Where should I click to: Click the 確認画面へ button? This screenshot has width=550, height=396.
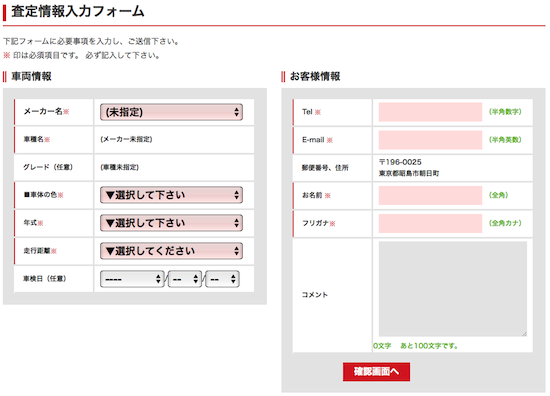tap(376, 372)
